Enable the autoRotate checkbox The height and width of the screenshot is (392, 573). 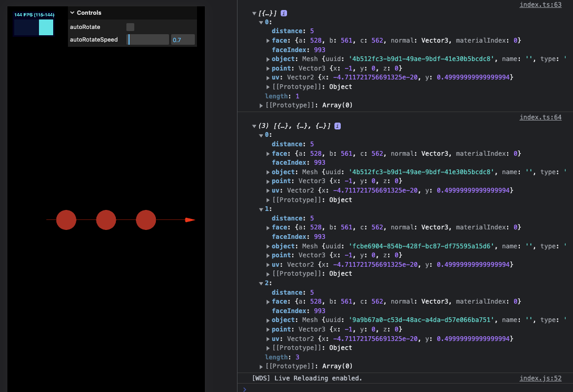point(130,27)
